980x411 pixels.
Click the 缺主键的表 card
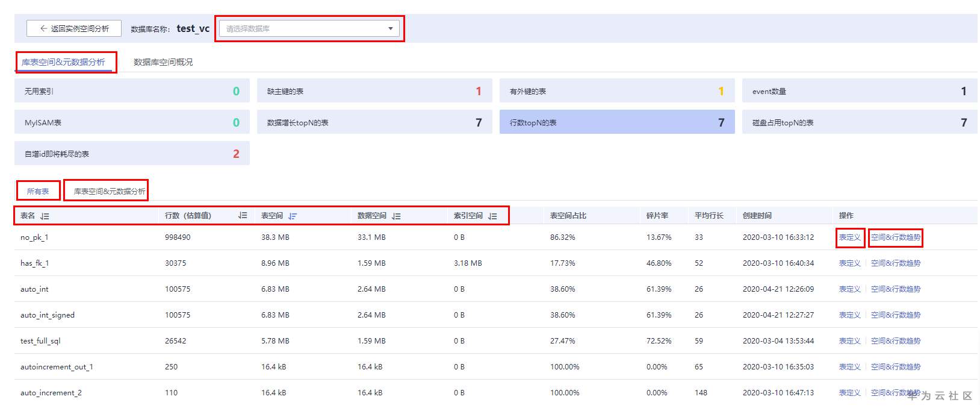(374, 91)
